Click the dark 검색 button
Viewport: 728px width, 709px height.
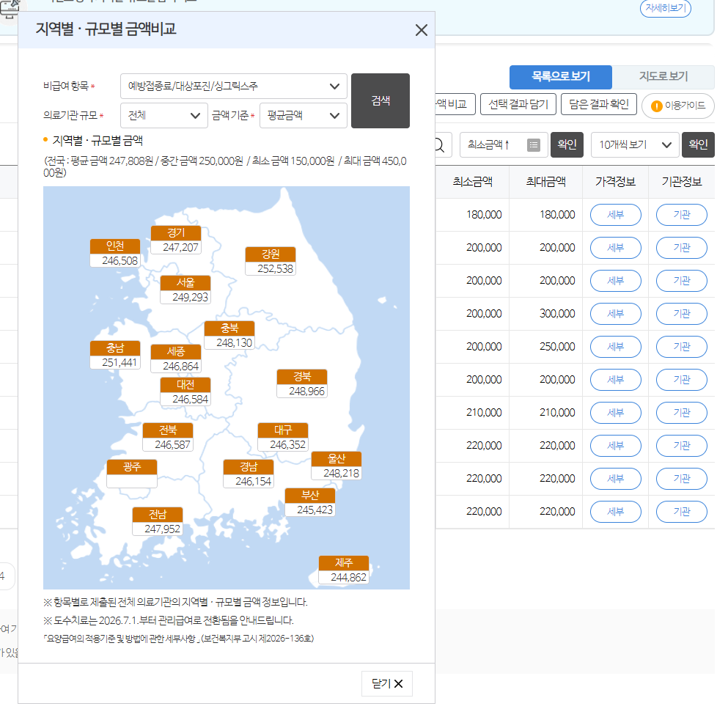(380, 100)
